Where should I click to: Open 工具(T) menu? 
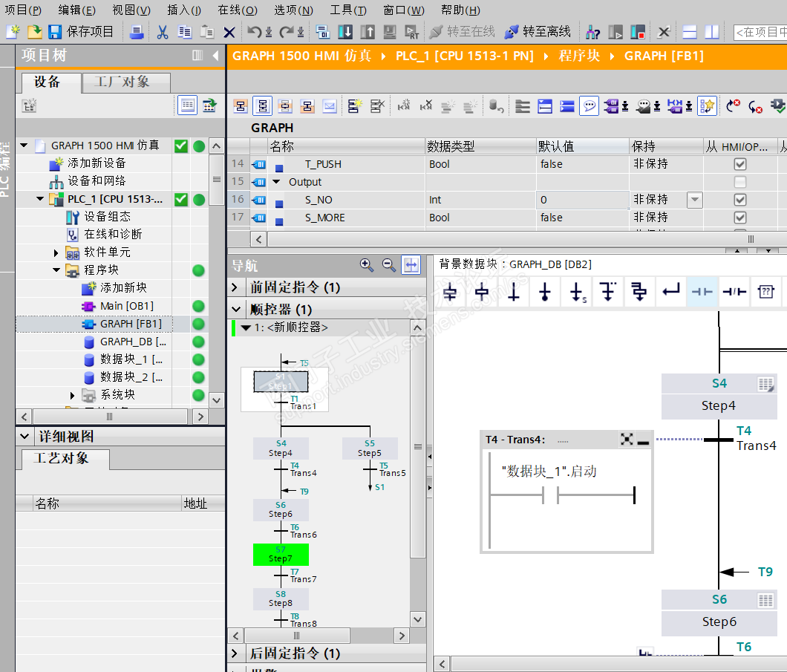point(347,10)
